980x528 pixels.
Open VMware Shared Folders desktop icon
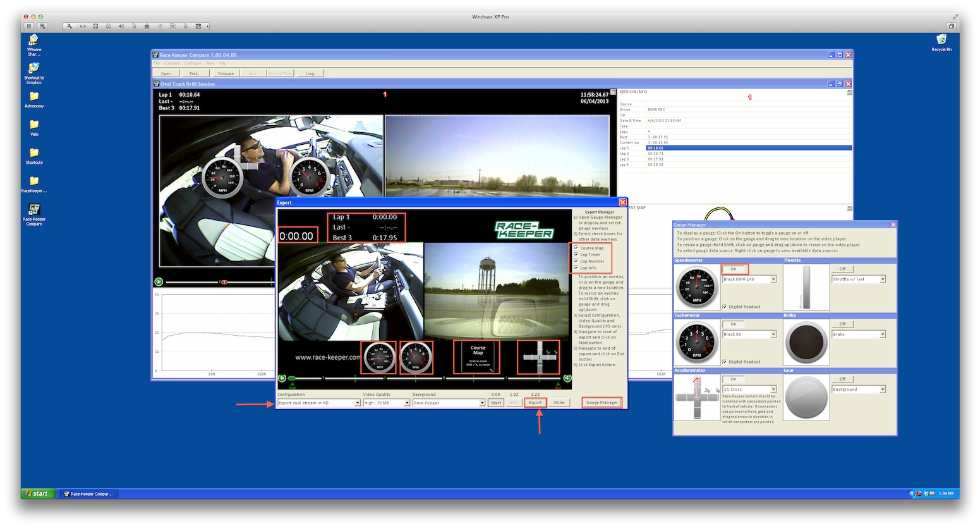coord(33,45)
